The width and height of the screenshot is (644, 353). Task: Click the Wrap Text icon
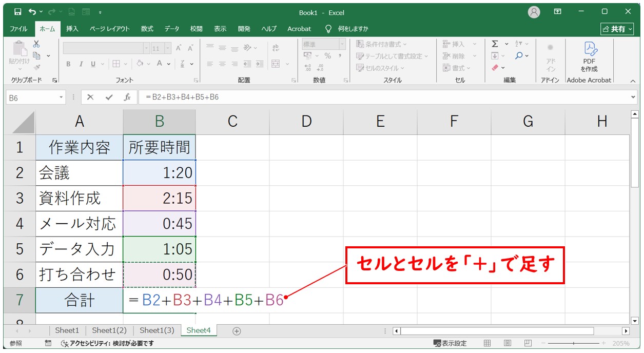click(x=276, y=48)
